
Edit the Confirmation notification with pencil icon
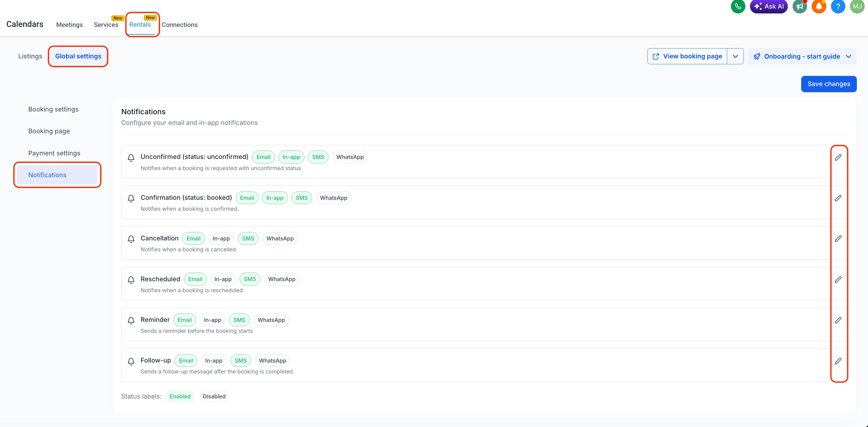coord(838,198)
